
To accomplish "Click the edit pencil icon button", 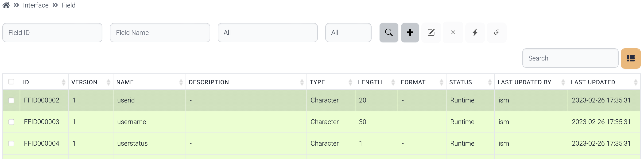I will [431, 32].
